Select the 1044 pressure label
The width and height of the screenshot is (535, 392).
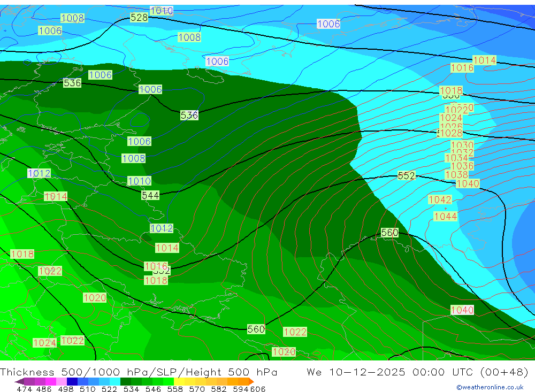[445, 216]
